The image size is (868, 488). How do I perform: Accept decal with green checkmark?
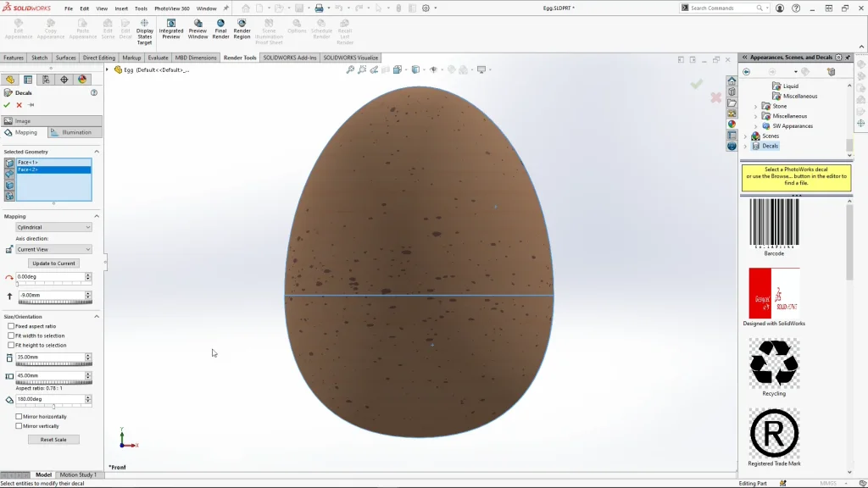point(7,105)
